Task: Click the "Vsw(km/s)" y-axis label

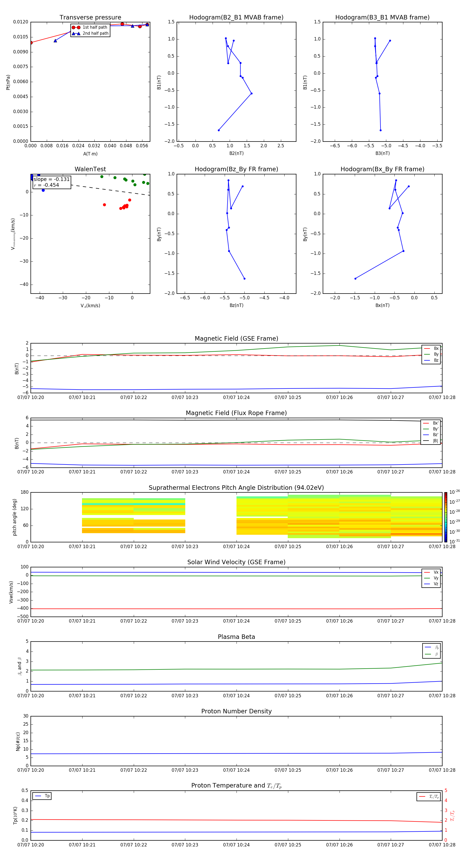Action: click(x=11, y=592)
